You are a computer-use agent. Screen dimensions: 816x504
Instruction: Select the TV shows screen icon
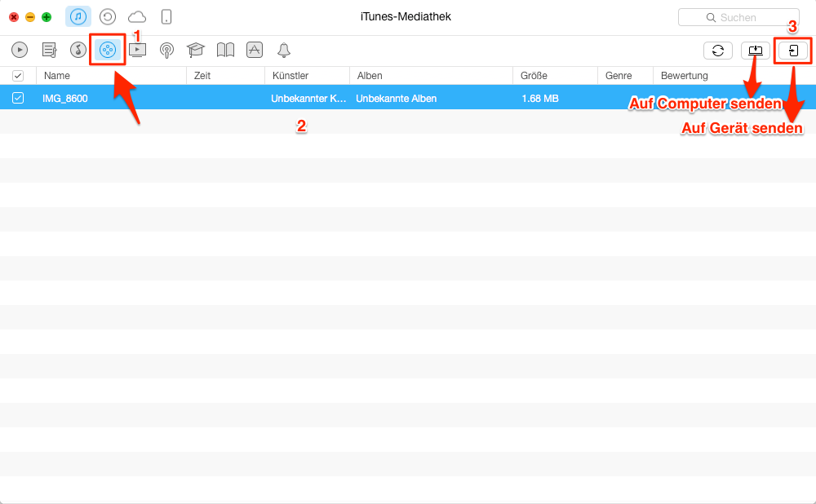(x=137, y=50)
